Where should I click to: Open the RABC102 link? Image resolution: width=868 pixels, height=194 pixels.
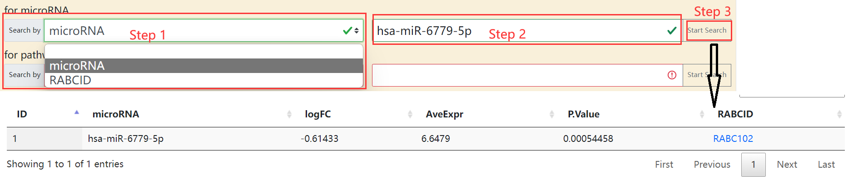(733, 139)
